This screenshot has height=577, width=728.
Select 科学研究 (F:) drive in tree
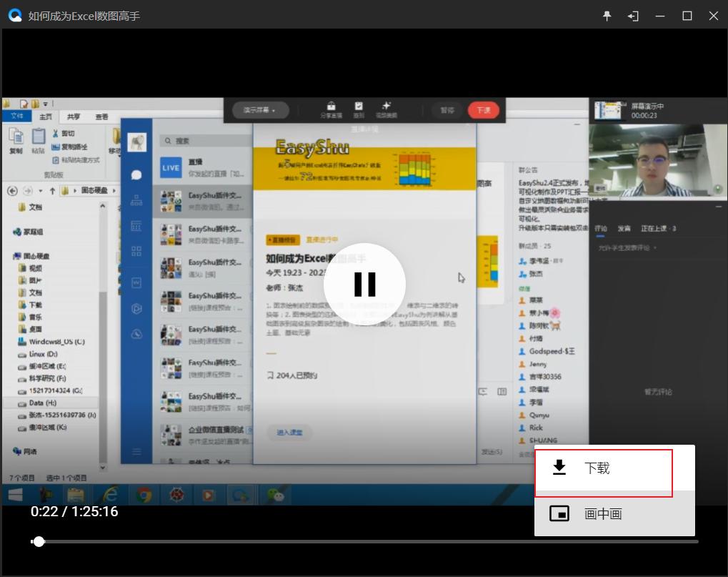click(41, 378)
